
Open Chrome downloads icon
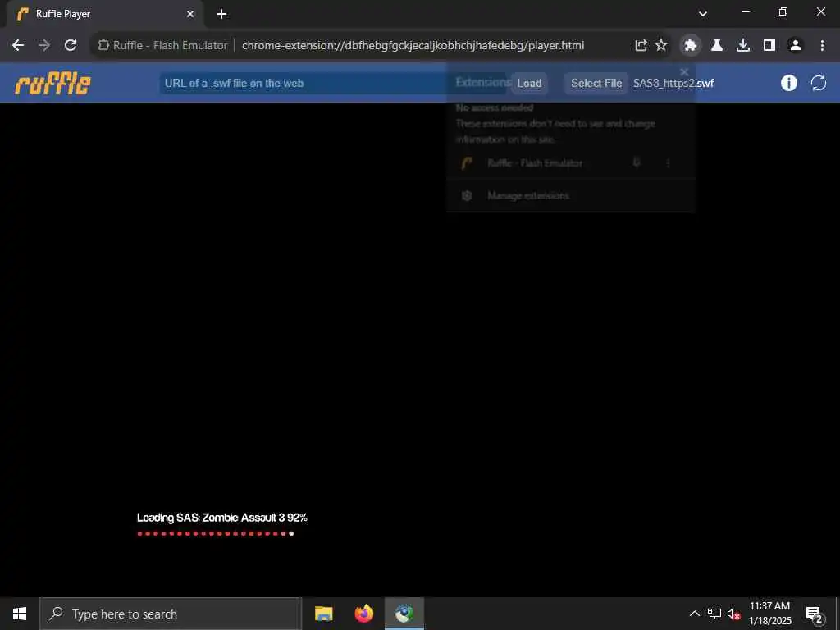pos(743,46)
